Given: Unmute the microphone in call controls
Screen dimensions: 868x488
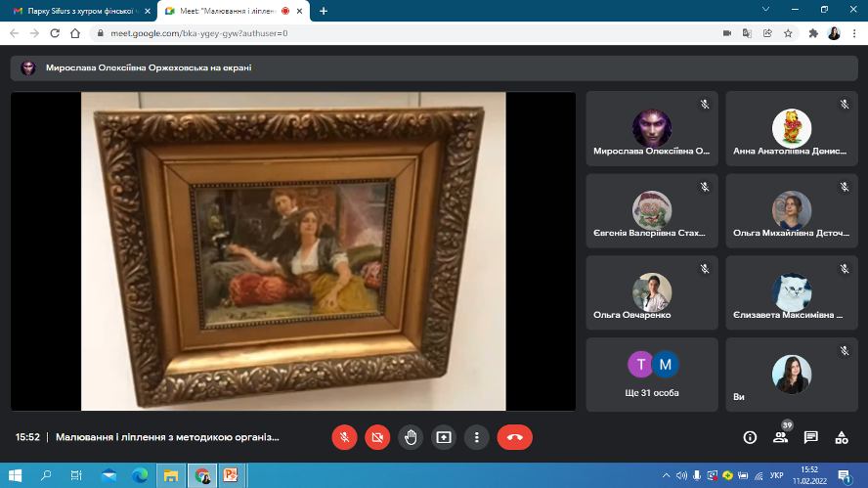Looking at the screenshot, I should click(344, 437).
